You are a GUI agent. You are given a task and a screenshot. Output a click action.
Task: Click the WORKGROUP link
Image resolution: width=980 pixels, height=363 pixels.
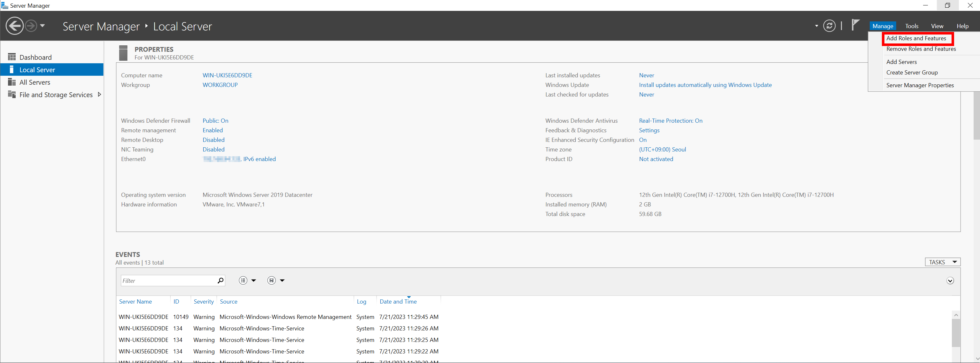[x=220, y=85]
